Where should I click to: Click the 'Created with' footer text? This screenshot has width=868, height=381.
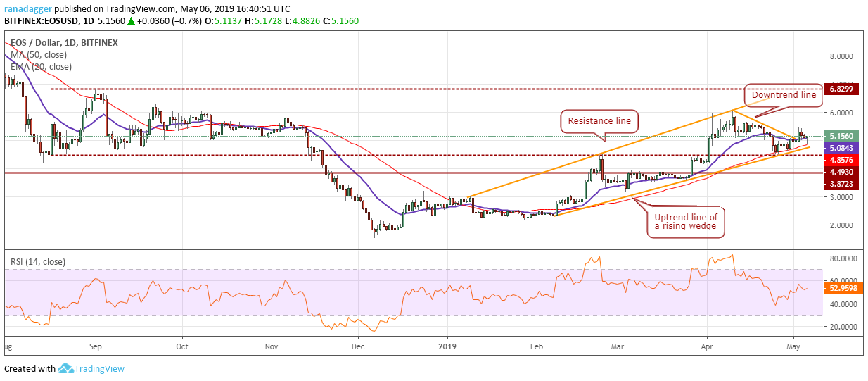(x=30, y=369)
